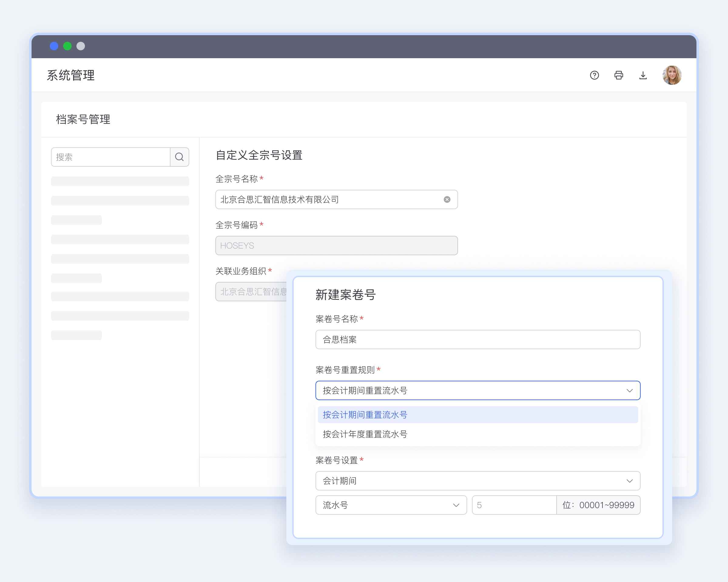Click the green window control dot
Image resolution: width=728 pixels, height=582 pixels.
(67, 46)
